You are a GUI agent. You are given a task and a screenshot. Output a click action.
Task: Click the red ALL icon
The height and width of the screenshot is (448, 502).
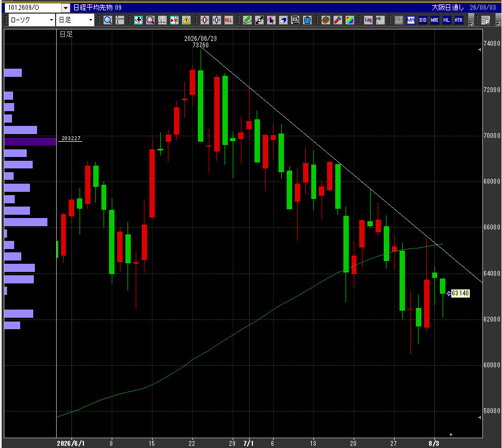tap(228, 20)
